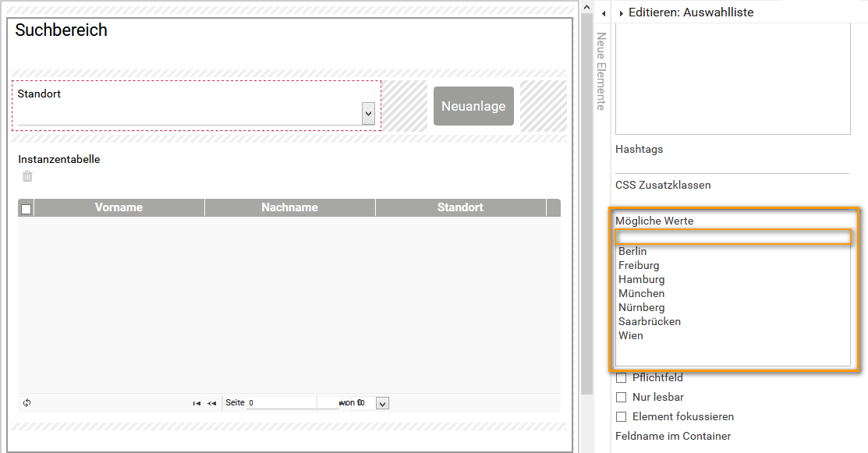Expand the Editieren: Auswahlliste panel header
This screenshot has height=453, width=868.
(622, 13)
